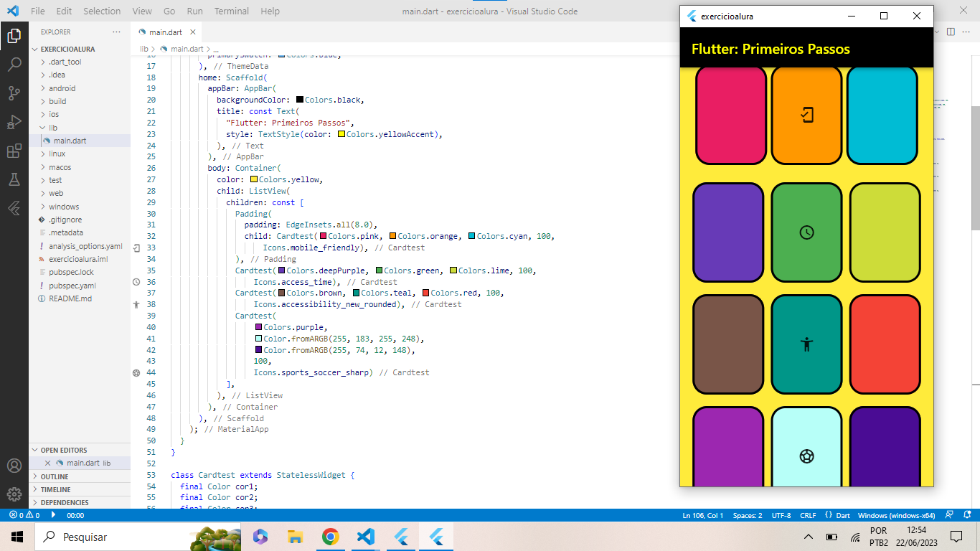Close the main.dart editor tab

pyautogui.click(x=193, y=32)
